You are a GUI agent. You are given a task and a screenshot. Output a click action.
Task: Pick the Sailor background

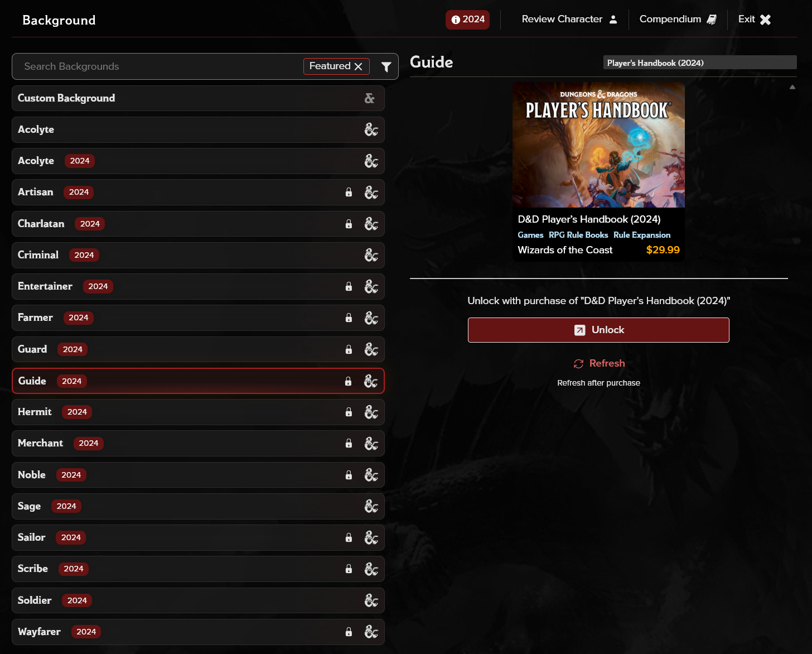pos(198,537)
